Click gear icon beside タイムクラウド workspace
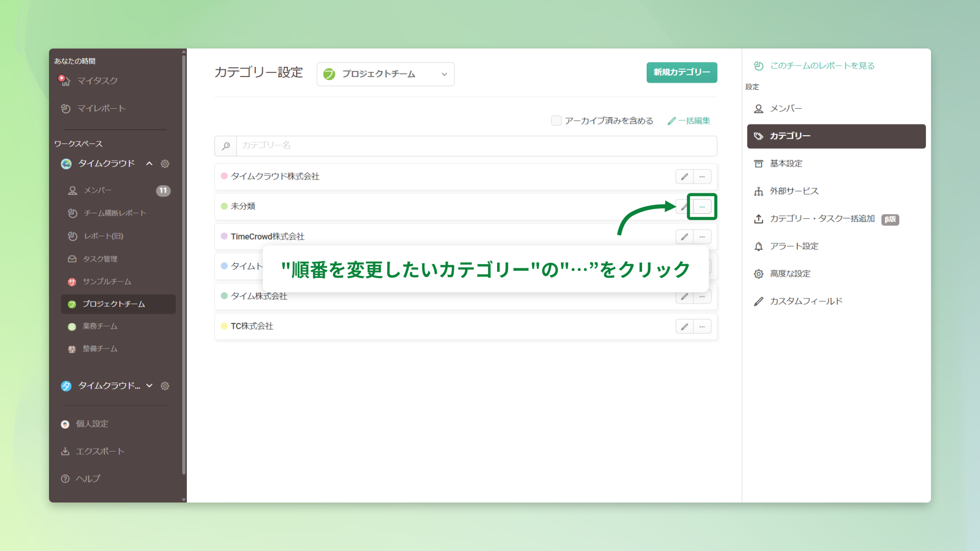This screenshot has width=980, height=551. (165, 164)
